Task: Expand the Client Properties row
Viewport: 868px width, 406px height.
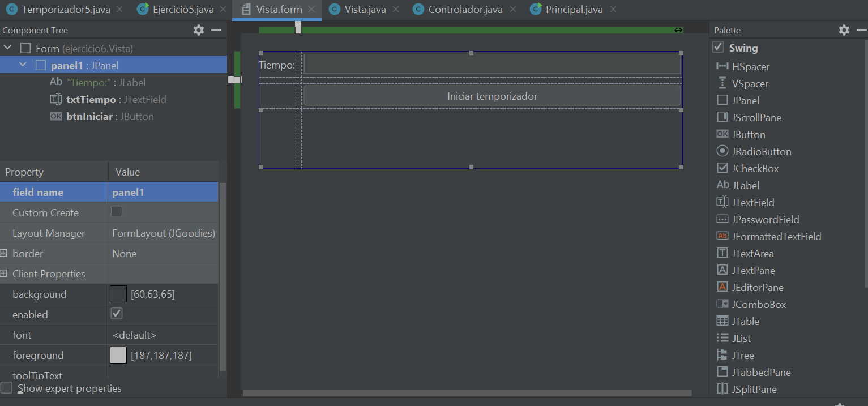Action: pos(4,273)
